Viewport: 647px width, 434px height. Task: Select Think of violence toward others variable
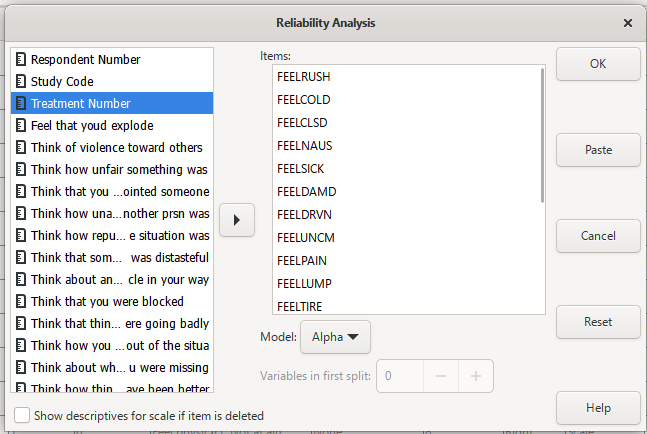(112, 147)
